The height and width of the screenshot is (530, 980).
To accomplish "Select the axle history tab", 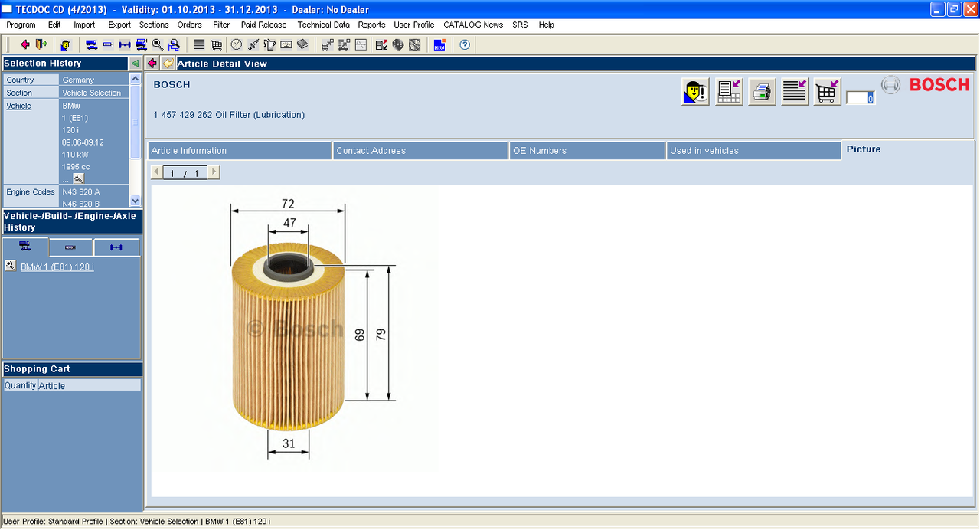I will (116, 247).
